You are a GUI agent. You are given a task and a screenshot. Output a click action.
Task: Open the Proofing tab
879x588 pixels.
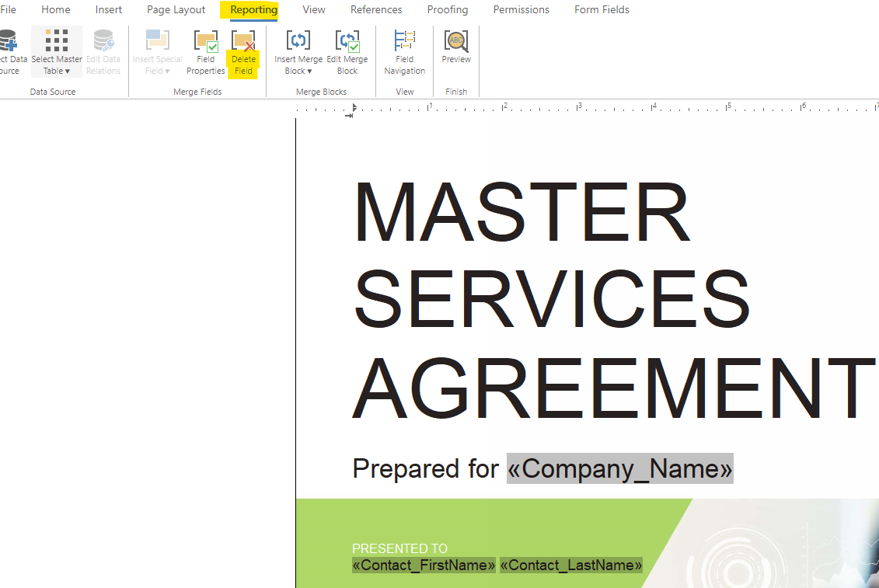[448, 9]
